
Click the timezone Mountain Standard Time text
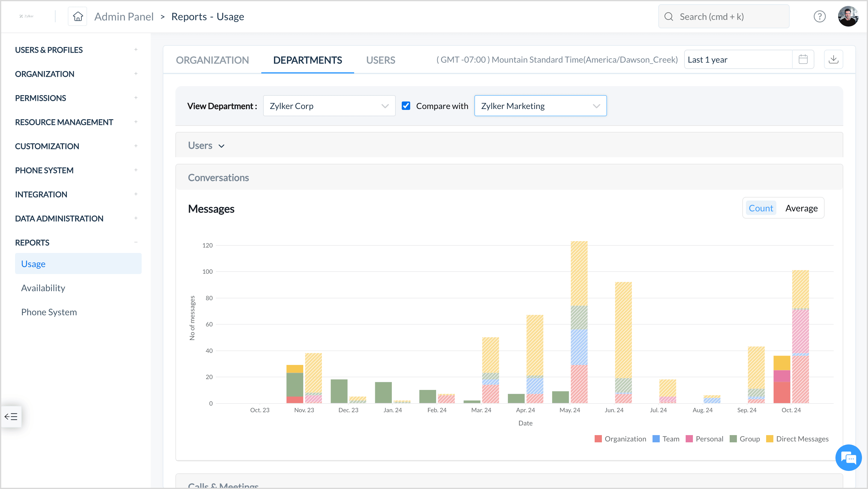557,60
